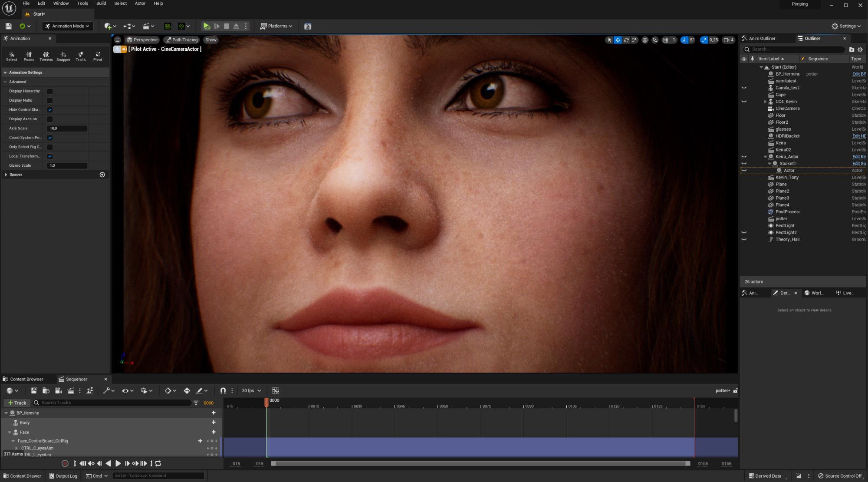Collapse the Animation Settings section
Viewport: 868px width, 482px height.
(5, 73)
